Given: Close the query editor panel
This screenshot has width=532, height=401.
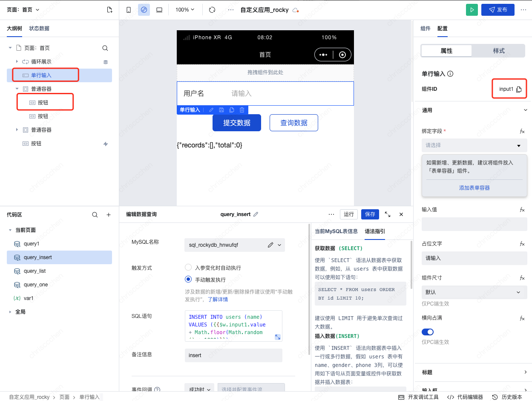Looking at the screenshot, I should pos(401,214).
